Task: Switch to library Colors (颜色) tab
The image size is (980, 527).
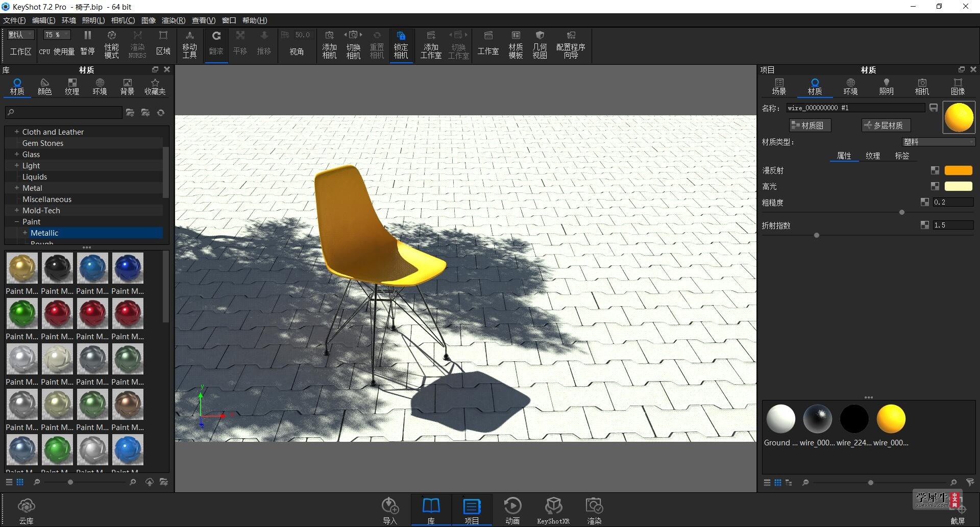Action: tap(44, 87)
